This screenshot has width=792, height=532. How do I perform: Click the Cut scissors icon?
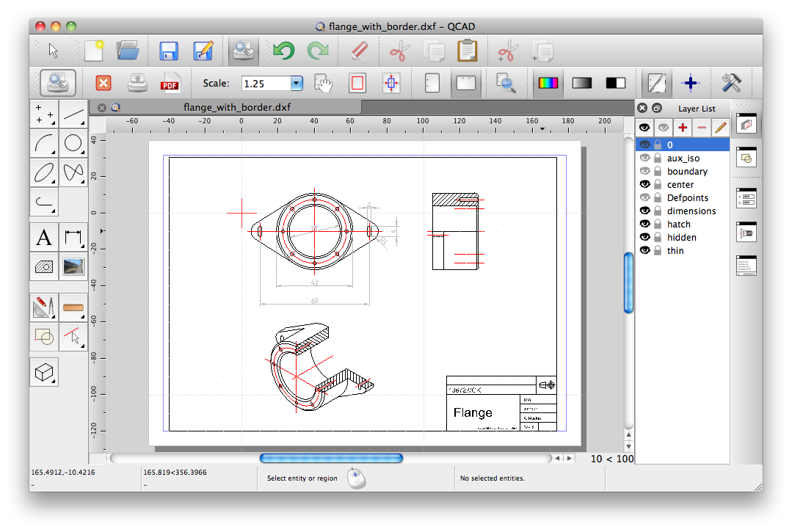pos(398,51)
